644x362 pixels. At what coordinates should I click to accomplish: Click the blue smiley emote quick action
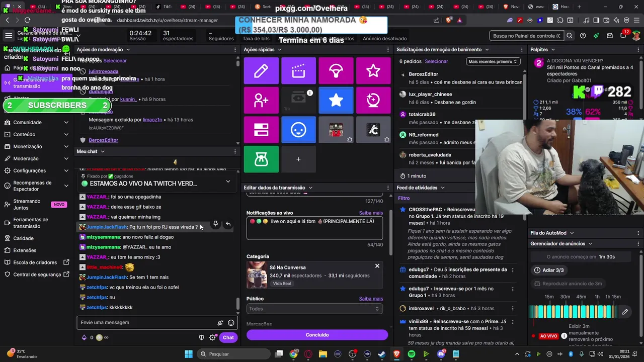[x=298, y=130]
